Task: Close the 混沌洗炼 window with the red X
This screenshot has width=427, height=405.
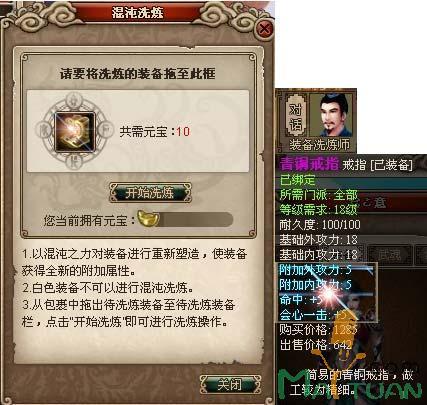Action: coord(265,28)
